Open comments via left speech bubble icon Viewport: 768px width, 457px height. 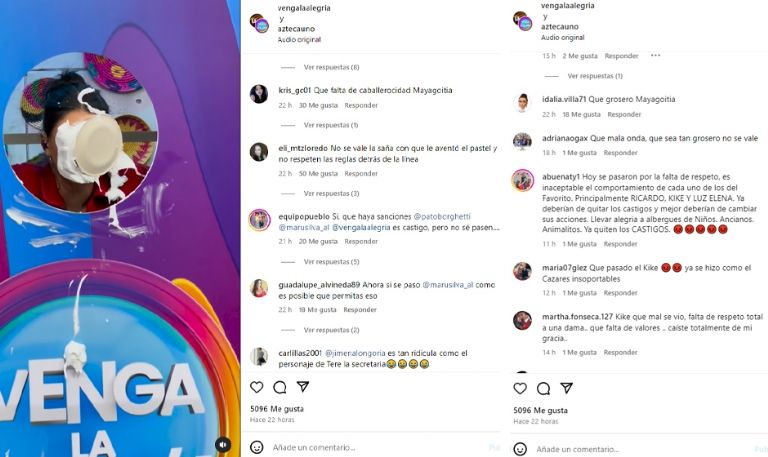tap(280, 387)
